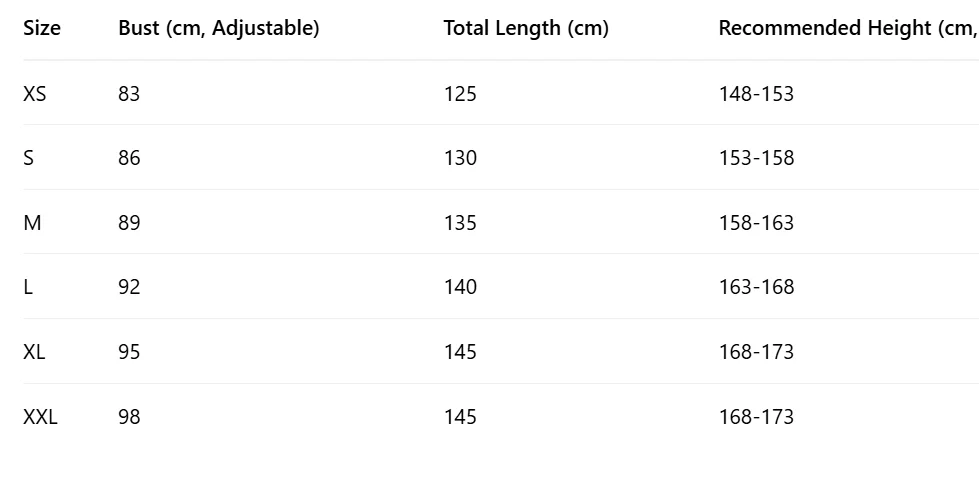Select the M size row label

pyautogui.click(x=32, y=223)
